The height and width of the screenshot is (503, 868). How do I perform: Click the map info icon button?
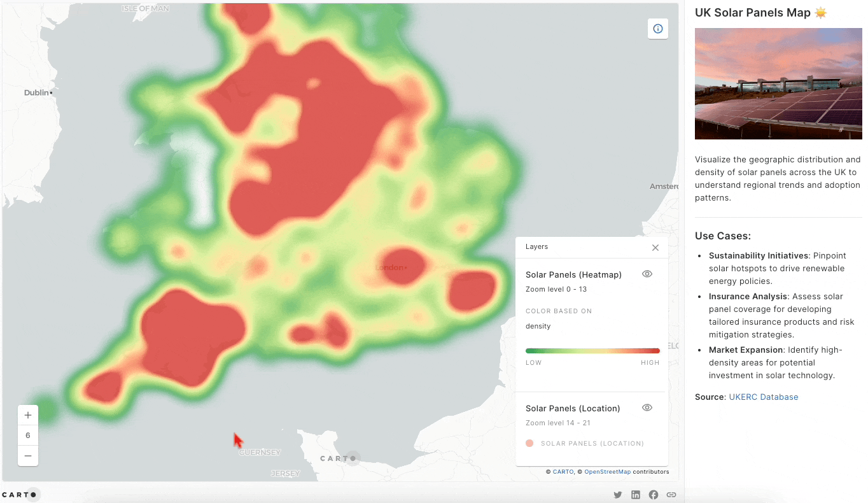[x=658, y=29]
